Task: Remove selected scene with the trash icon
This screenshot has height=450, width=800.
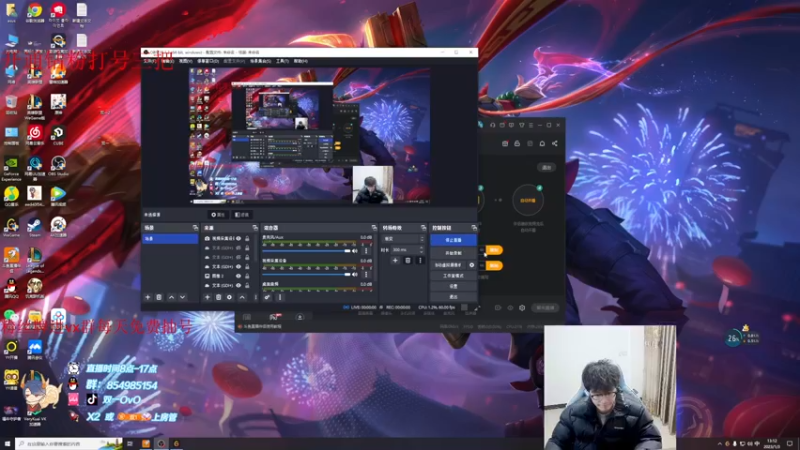Action: point(159,297)
